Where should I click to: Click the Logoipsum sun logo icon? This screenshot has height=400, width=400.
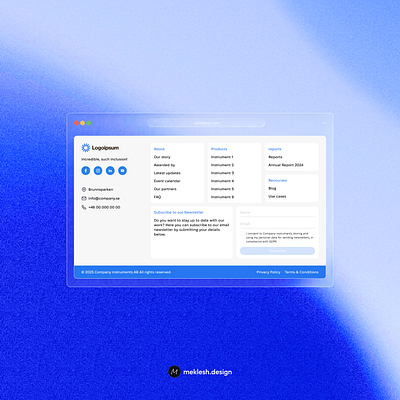(86, 148)
